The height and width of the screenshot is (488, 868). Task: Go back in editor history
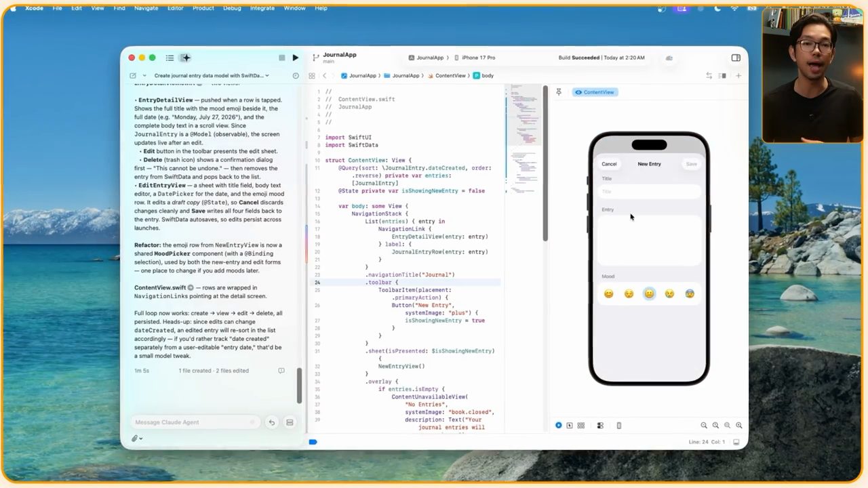pyautogui.click(x=325, y=76)
